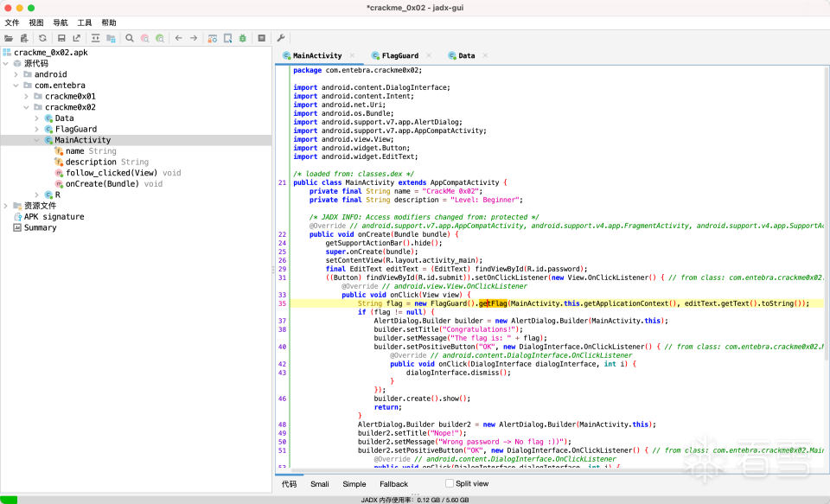This screenshot has width=830, height=504.
Task: Open APK signature in the tree
Action: click(54, 217)
